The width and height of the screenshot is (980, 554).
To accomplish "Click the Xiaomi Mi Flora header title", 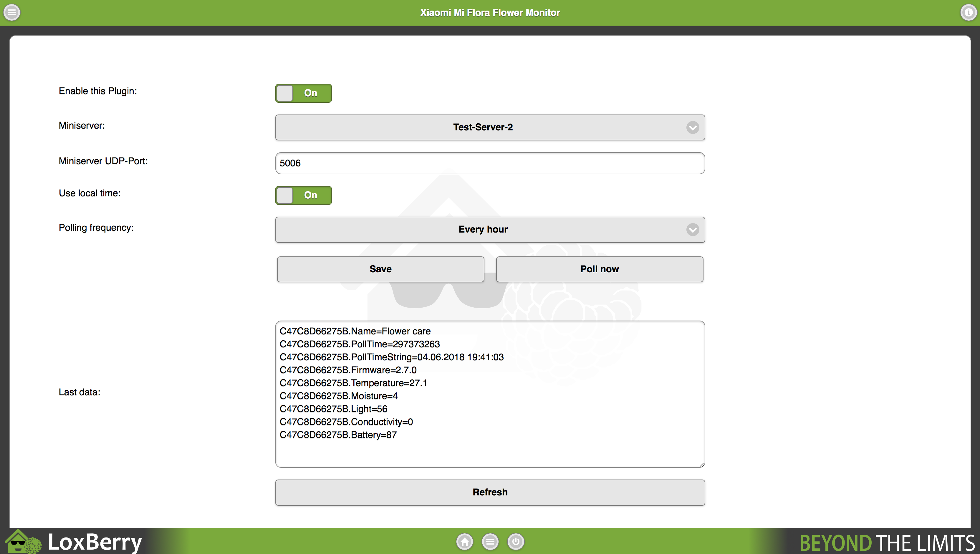I will click(490, 13).
